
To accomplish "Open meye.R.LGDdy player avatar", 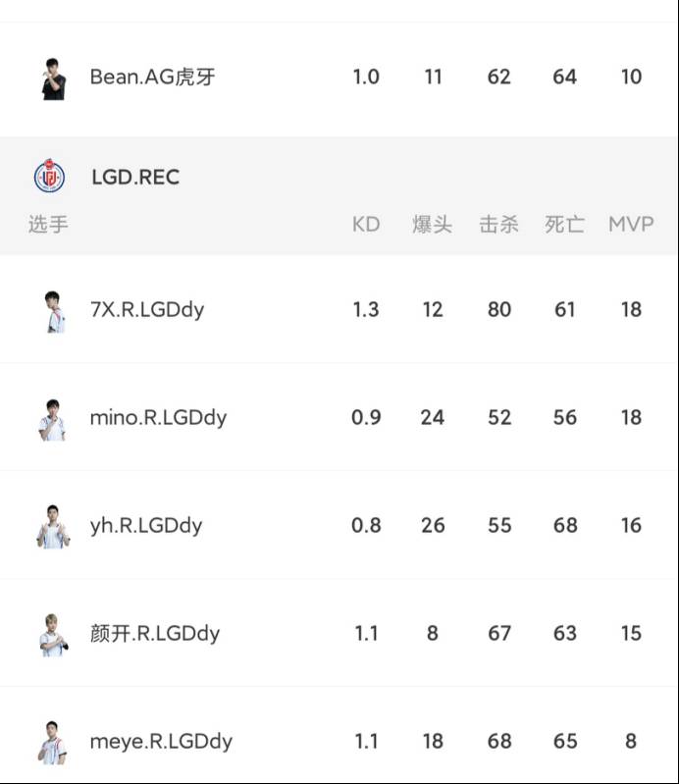I will pos(53,743).
